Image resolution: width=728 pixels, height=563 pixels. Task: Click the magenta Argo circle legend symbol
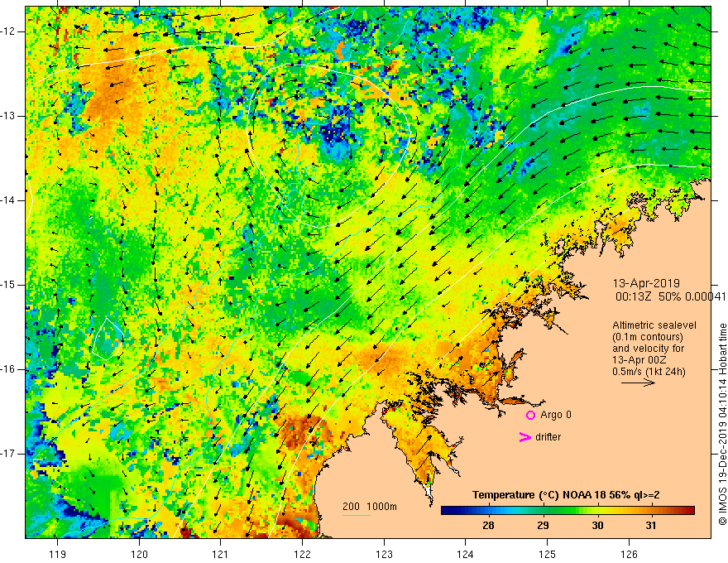pyautogui.click(x=530, y=416)
